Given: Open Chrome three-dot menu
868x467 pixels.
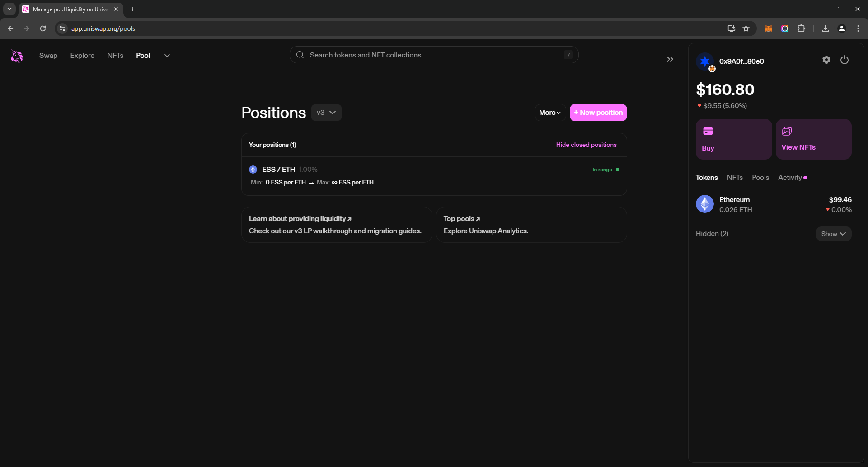Looking at the screenshot, I should coord(858,28).
